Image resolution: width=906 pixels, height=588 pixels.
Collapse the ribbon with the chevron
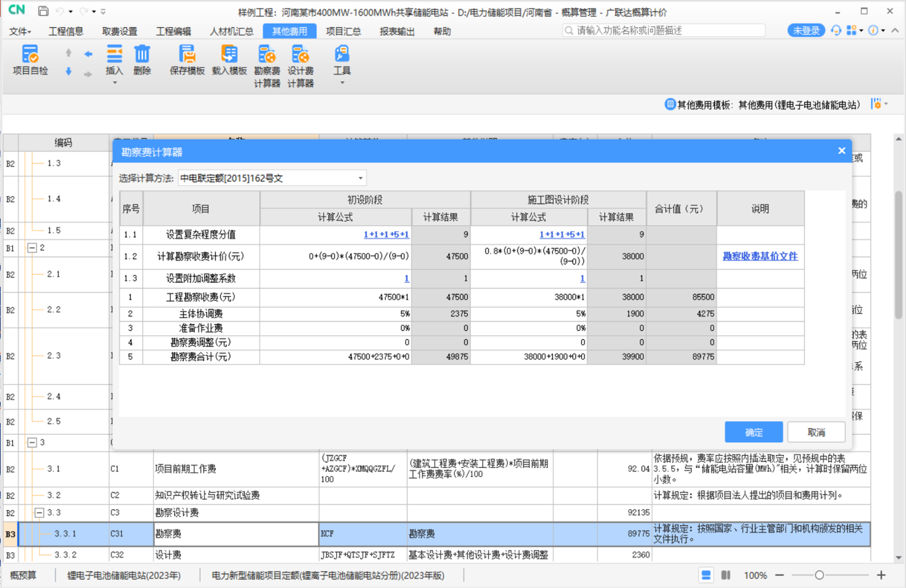[x=895, y=31]
